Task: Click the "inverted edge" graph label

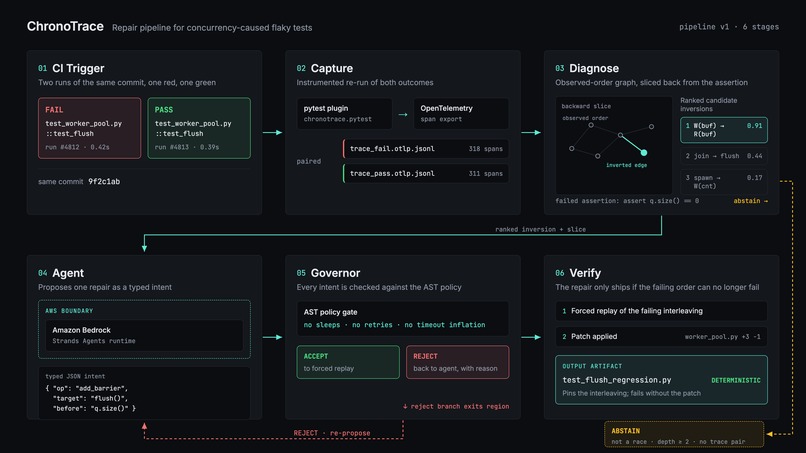Action: coord(626,165)
